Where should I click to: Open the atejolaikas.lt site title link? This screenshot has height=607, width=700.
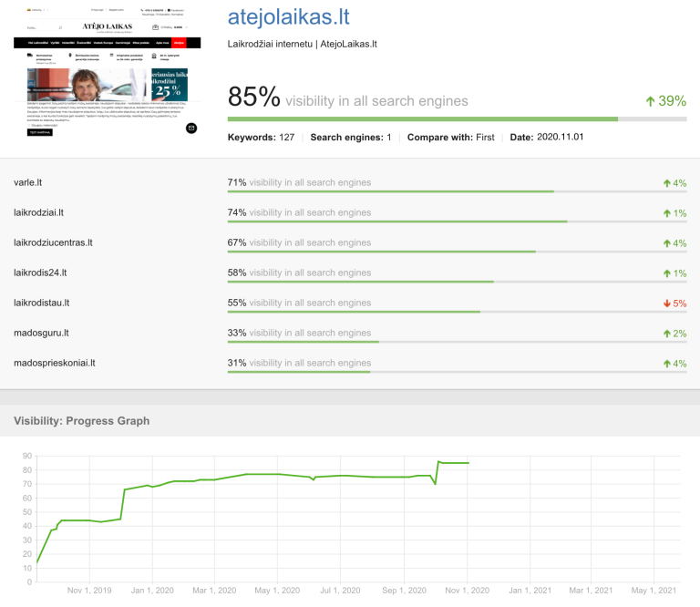point(288,17)
